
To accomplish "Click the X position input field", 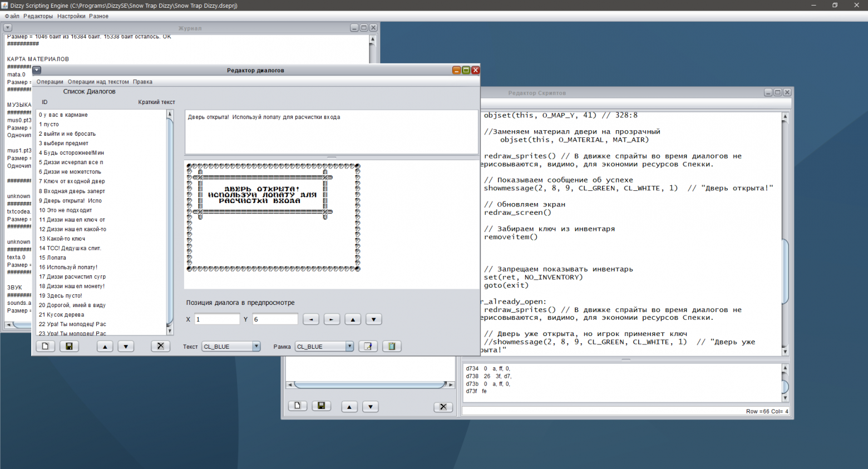I will [217, 319].
